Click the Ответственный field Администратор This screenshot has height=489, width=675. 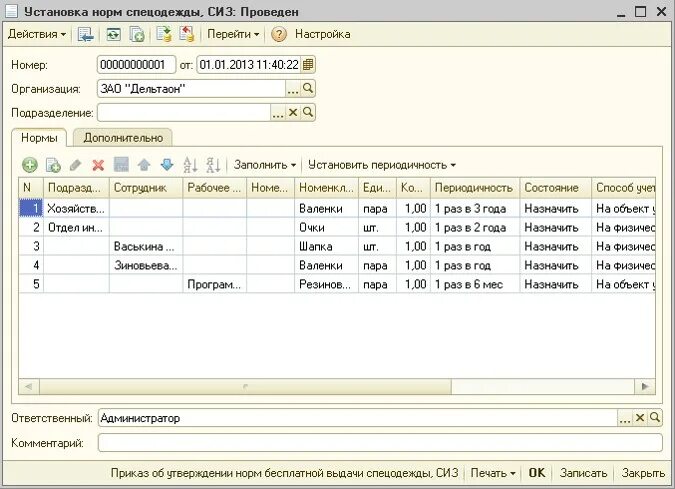358,418
